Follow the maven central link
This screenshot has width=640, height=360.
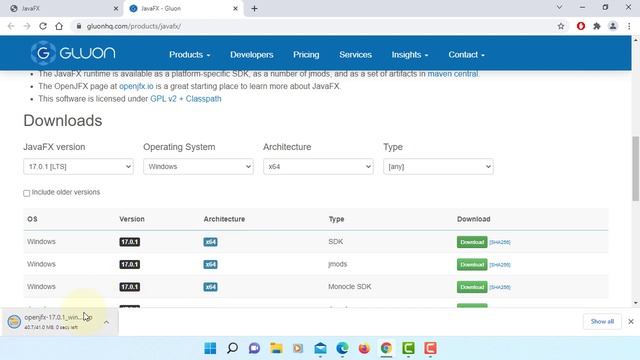click(x=453, y=74)
